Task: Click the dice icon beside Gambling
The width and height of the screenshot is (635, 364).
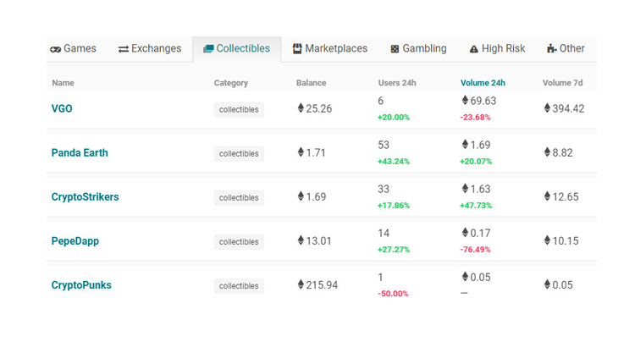Action: [395, 49]
